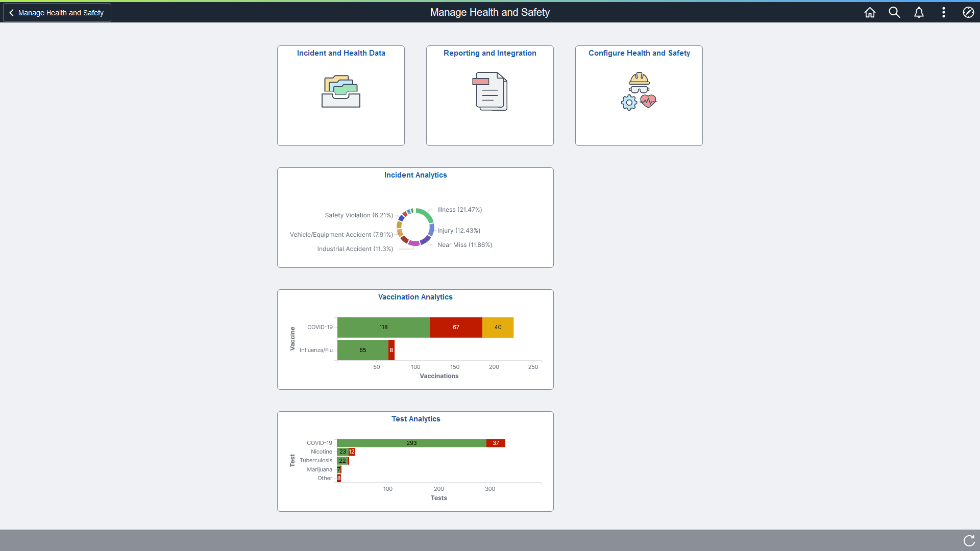980x551 pixels.
Task: Select the Illness (21.47%) label in Incident Analytics
Action: 459,209
